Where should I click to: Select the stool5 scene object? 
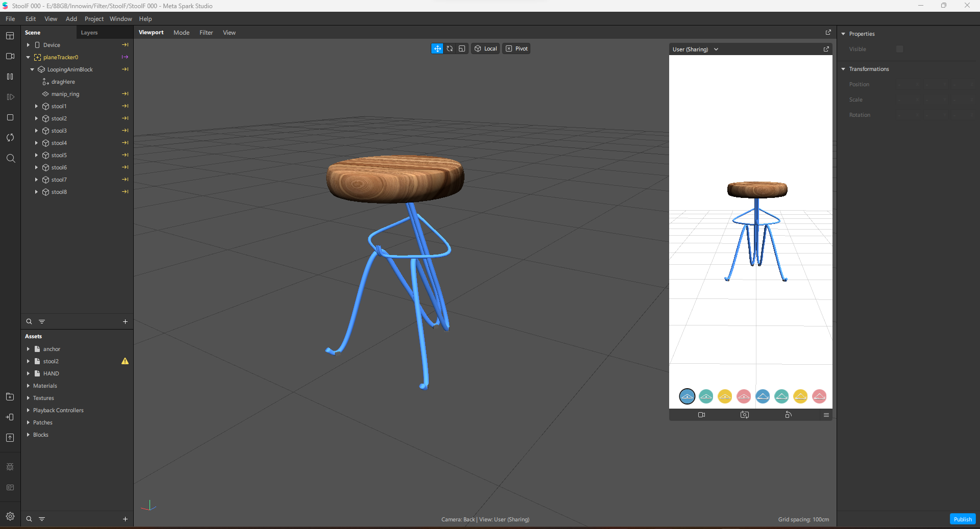point(59,155)
